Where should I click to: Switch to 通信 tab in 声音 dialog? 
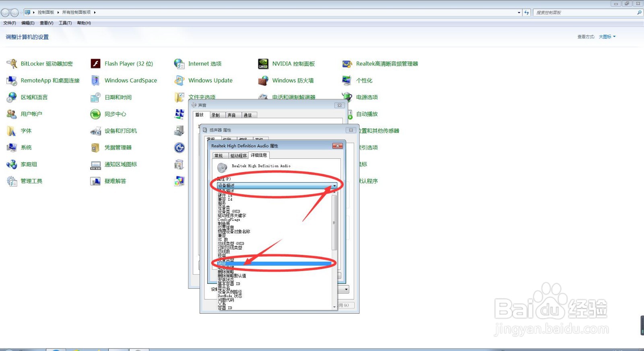(248, 115)
